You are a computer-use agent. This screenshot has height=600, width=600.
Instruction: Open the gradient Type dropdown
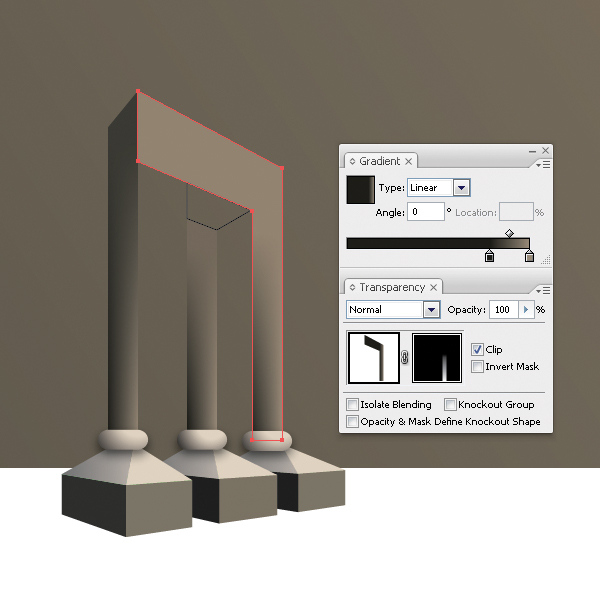click(x=461, y=188)
